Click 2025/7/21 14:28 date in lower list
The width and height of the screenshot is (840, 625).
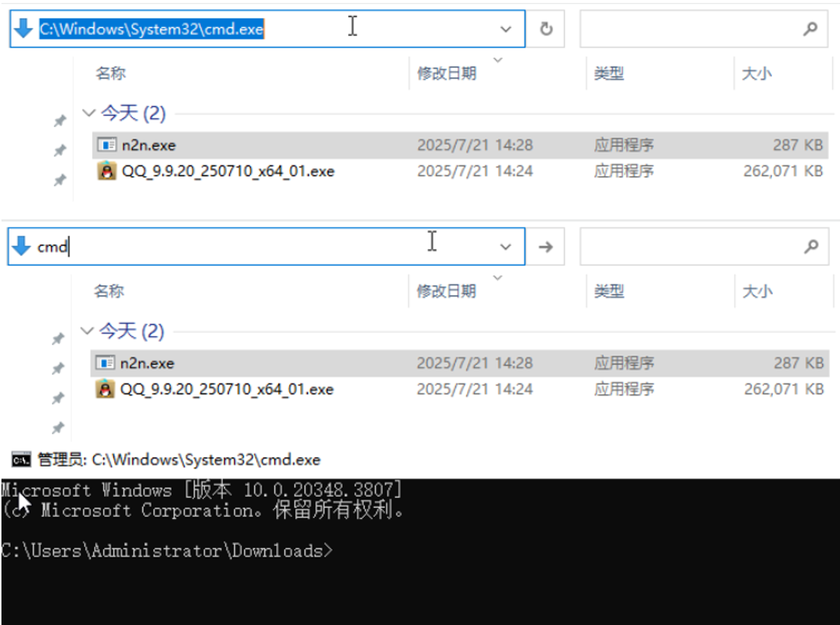(474, 364)
